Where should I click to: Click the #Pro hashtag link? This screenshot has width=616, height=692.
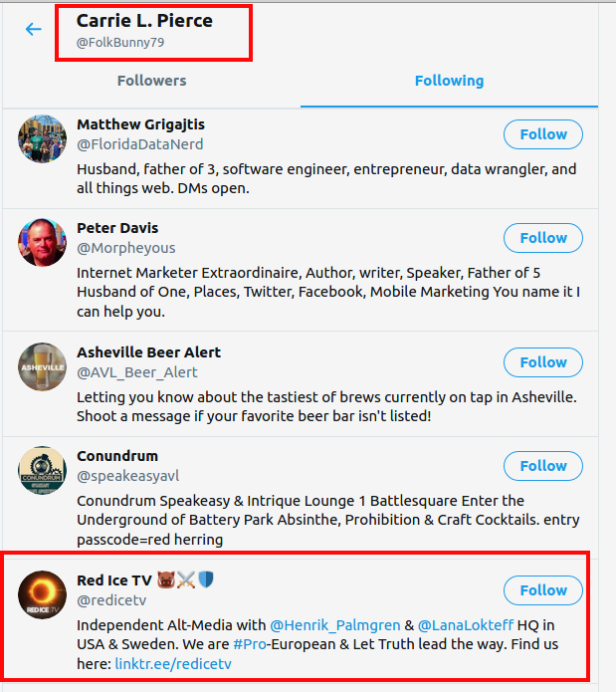click(249, 643)
